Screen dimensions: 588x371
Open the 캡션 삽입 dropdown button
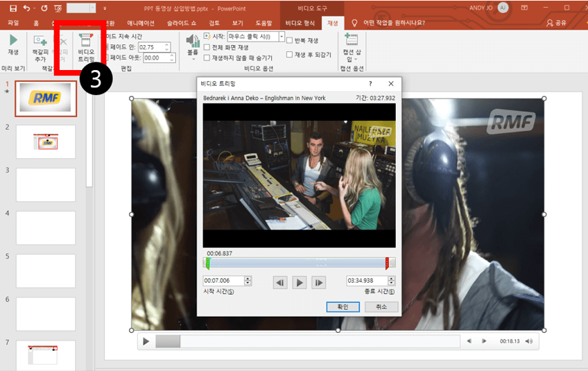(x=352, y=47)
